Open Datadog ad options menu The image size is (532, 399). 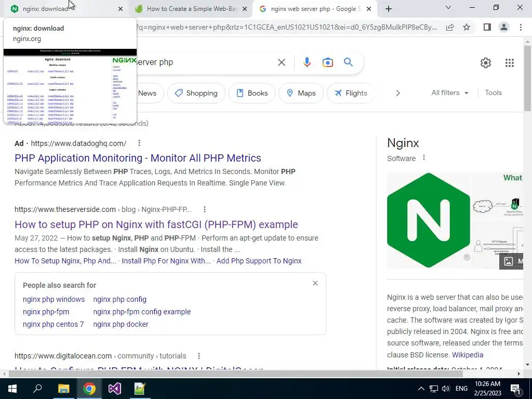(x=139, y=143)
